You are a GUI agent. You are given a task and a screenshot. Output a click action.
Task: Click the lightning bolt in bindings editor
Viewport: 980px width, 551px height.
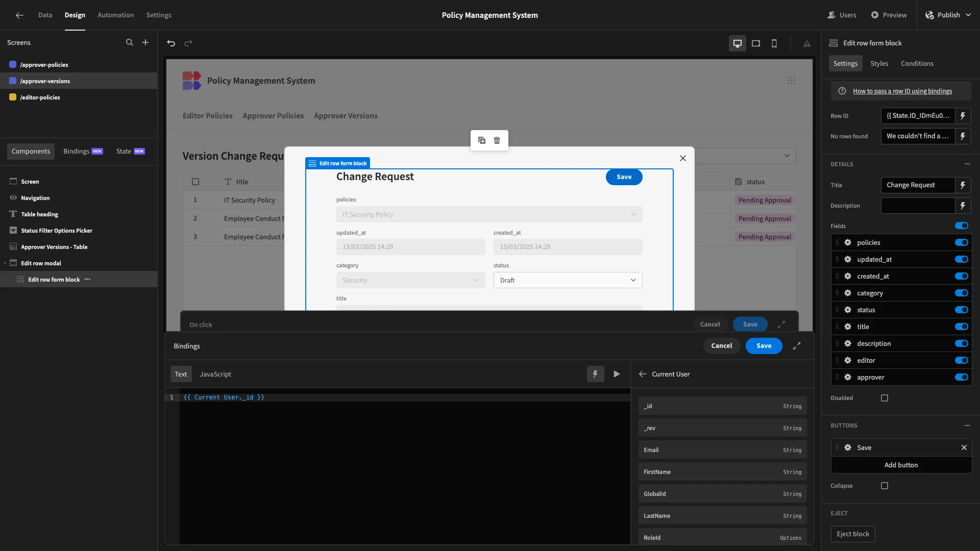595,374
